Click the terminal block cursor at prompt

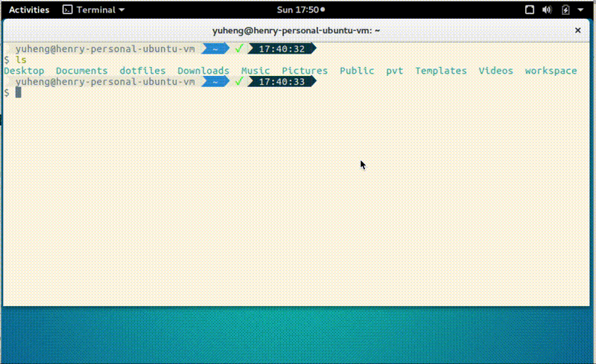pos(19,92)
